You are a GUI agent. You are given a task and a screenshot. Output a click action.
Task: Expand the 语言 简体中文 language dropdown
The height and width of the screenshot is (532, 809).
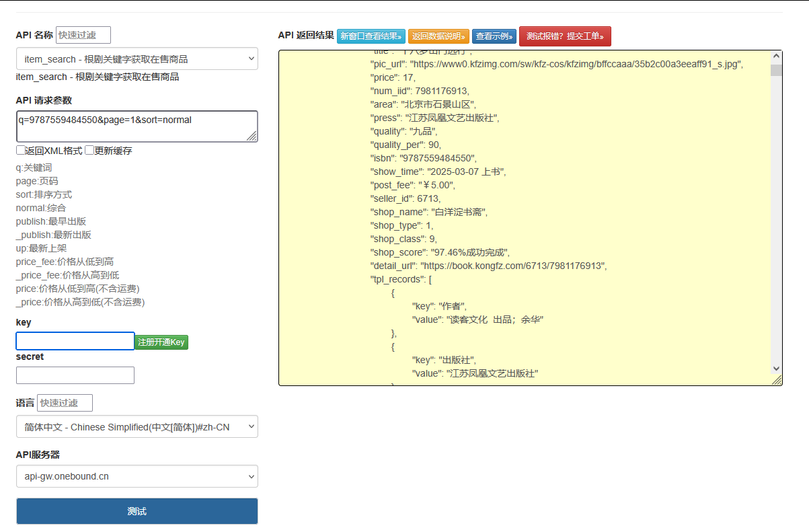(137, 426)
